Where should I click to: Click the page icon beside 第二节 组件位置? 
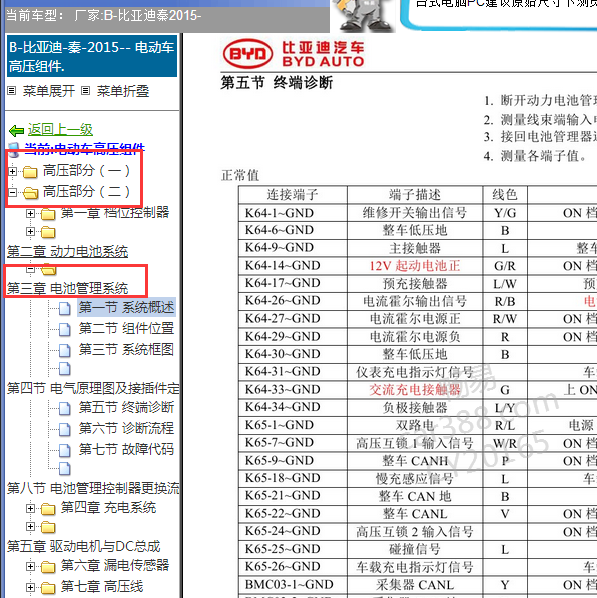(x=64, y=329)
